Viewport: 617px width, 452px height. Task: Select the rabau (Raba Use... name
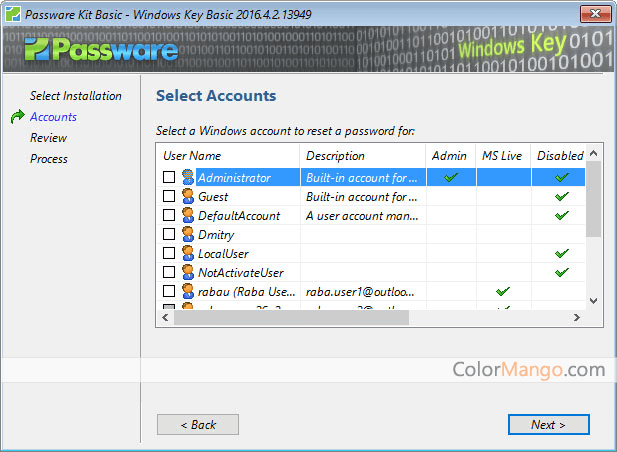[x=246, y=292]
